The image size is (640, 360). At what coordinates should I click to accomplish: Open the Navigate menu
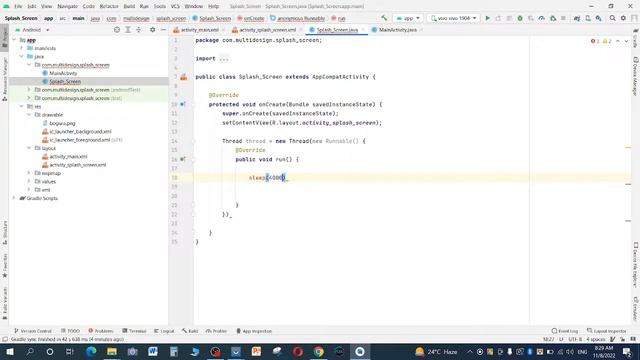(x=67, y=6)
